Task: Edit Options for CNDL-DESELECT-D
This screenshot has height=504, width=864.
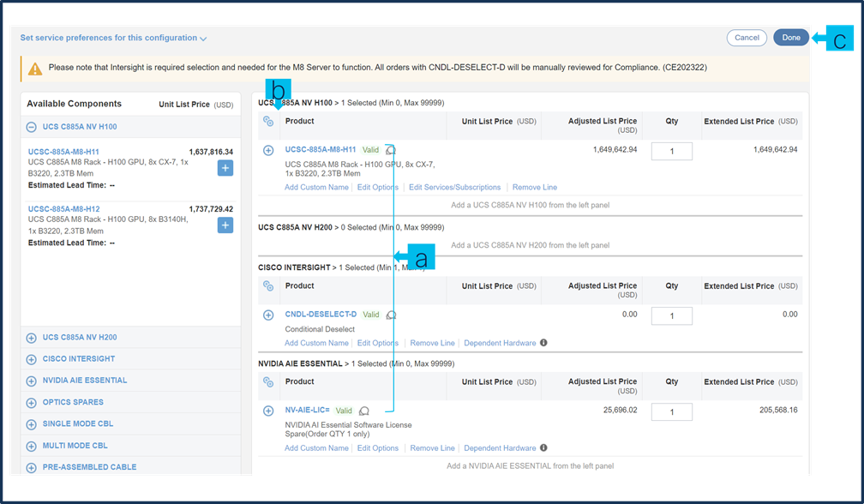Action: [377, 343]
